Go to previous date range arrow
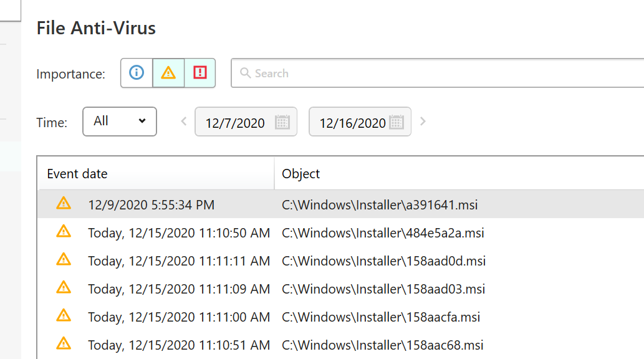Viewport: 644px width, 359px height. pyautogui.click(x=184, y=122)
